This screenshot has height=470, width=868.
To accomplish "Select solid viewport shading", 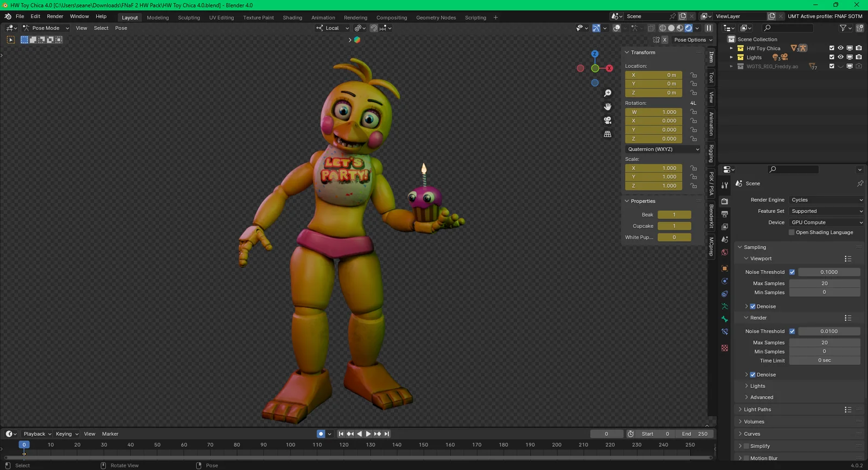I will (671, 28).
